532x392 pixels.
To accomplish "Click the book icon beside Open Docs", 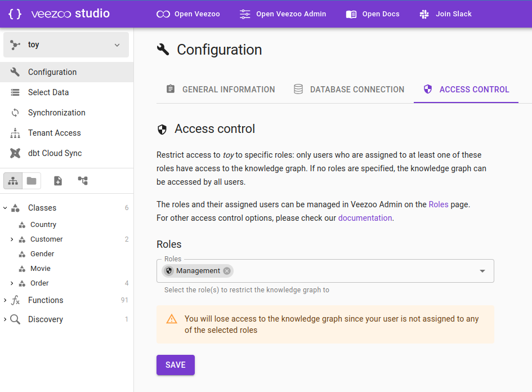I will (x=351, y=14).
